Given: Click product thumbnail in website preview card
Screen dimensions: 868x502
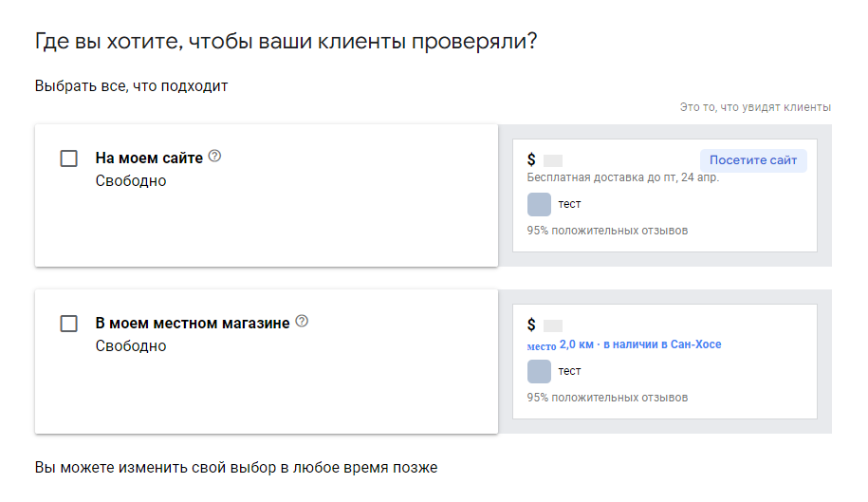Looking at the screenshot, I should tap(539, 204).
